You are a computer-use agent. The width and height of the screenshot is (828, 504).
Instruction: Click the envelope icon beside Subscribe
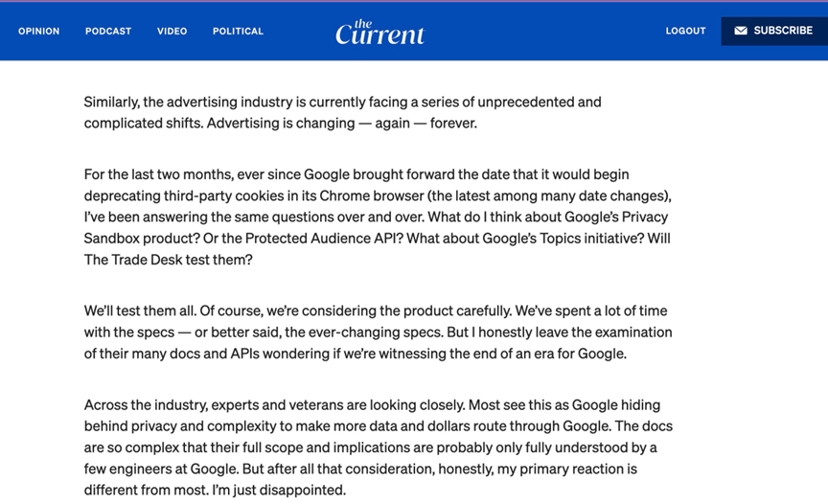(x=741, y=31)
